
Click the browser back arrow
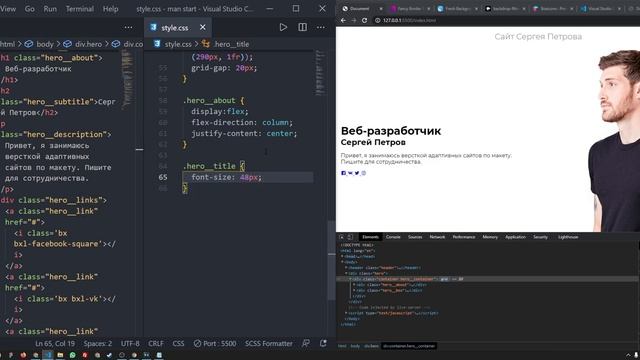pyautogui.click(x=343, y=20)
